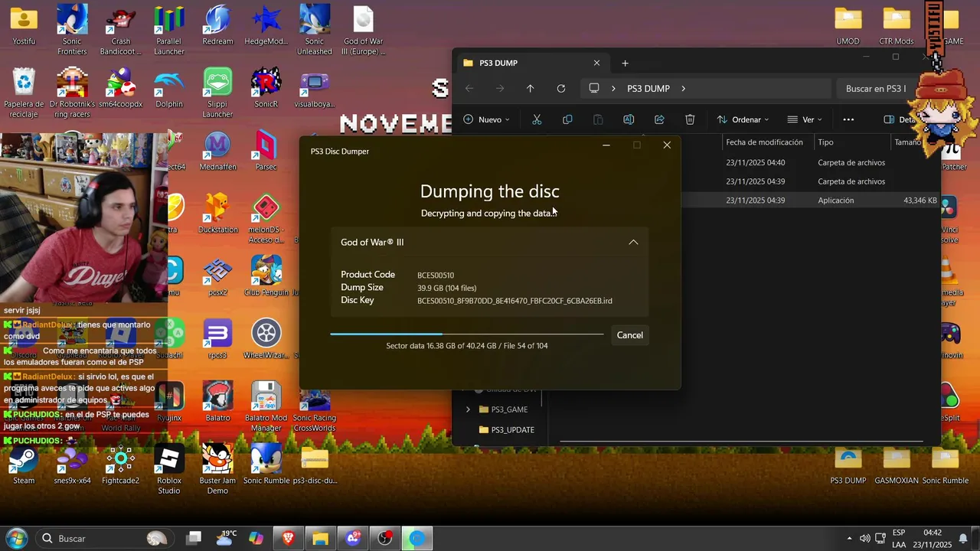Share the selected file in Explorer
Image resolution: width=980 pixels, height=551 pixels.
point(659,119)
